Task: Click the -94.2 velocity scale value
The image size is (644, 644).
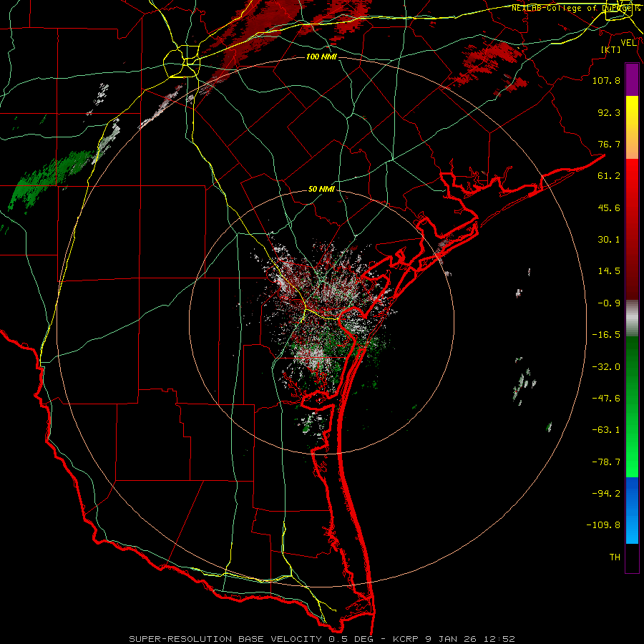Action: coord(606,494)
